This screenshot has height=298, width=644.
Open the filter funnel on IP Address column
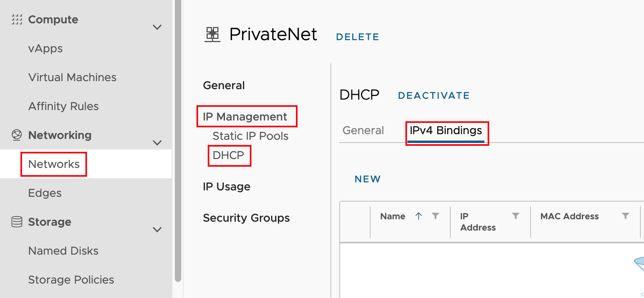click(516, 216)
